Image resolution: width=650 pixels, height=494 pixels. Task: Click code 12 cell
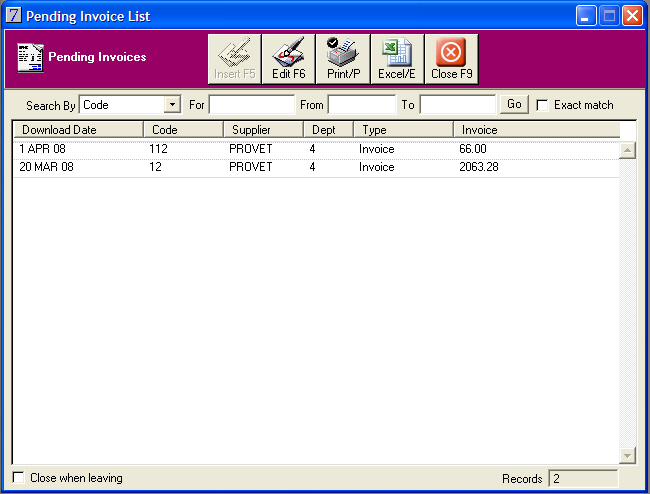click(155, 167)
